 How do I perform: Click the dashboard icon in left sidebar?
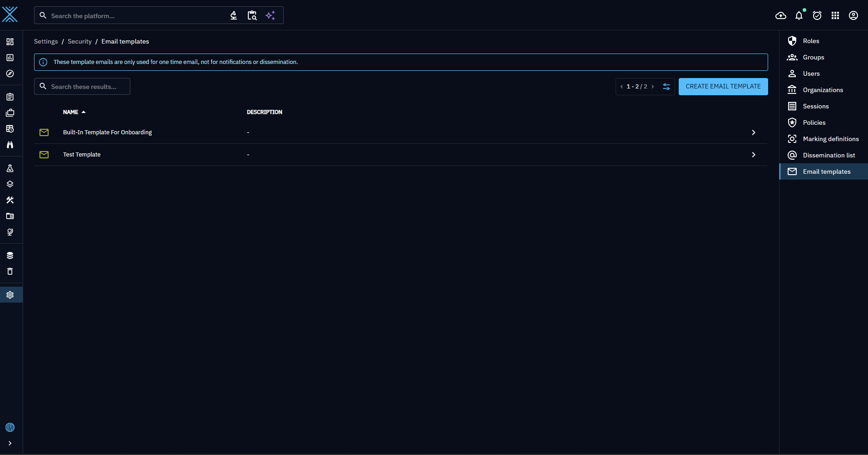[x=10, y=42]
